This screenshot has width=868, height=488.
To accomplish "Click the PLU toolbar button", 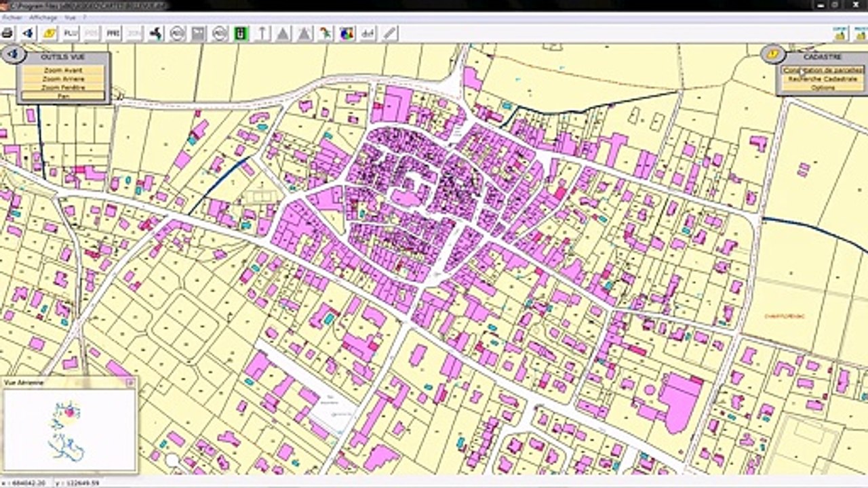I will pos(70,33).
